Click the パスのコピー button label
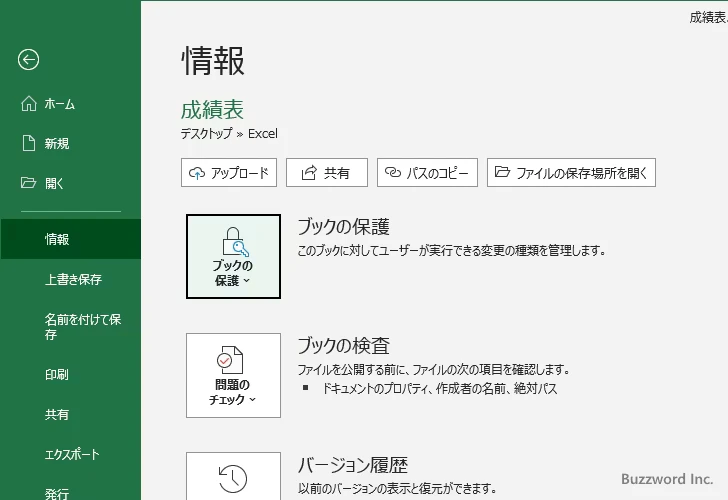728x500 pixels. (437, 173)
